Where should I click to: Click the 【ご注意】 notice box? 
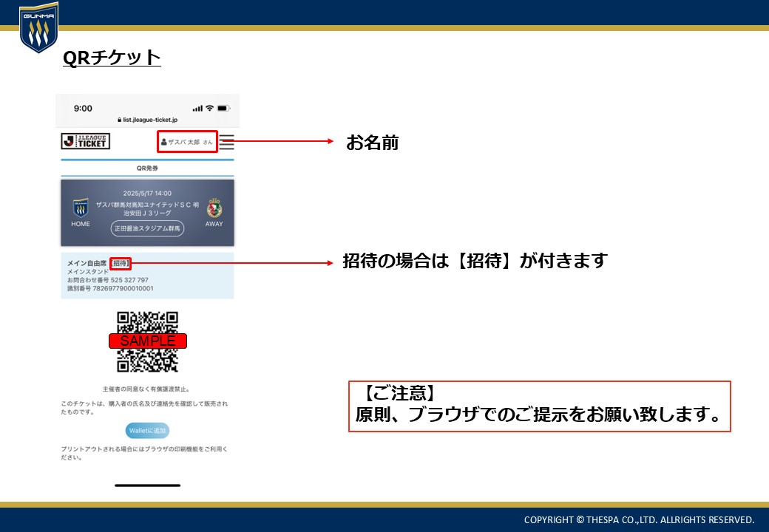[x=539, y=406]
